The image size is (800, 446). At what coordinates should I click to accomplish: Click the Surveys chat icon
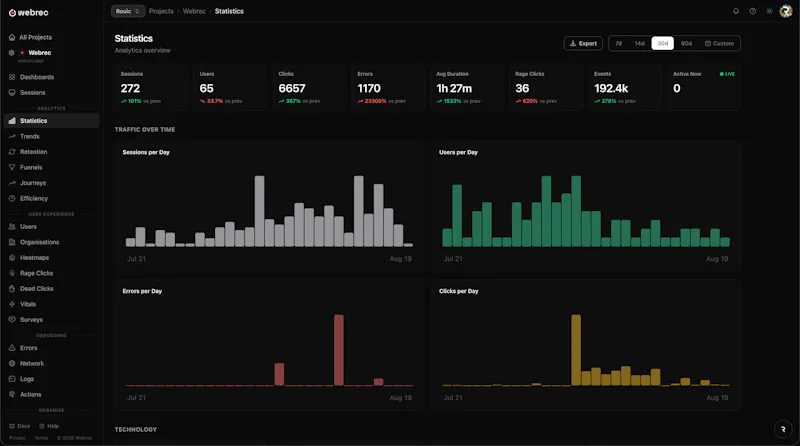pyautogui.click(x=12, y=319)
